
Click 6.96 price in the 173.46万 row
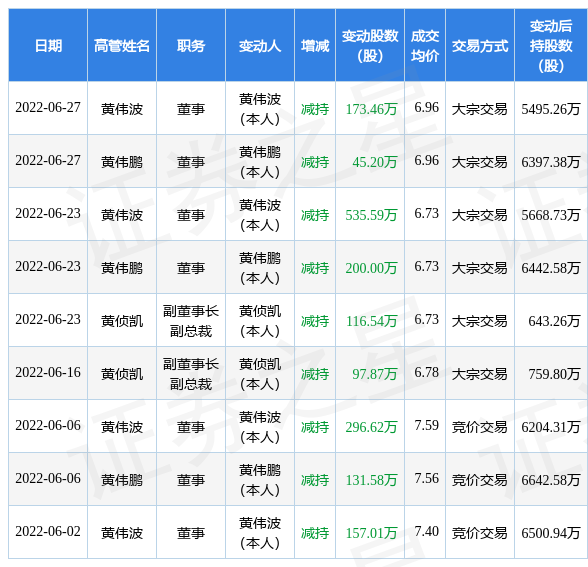tap(426, 108)
